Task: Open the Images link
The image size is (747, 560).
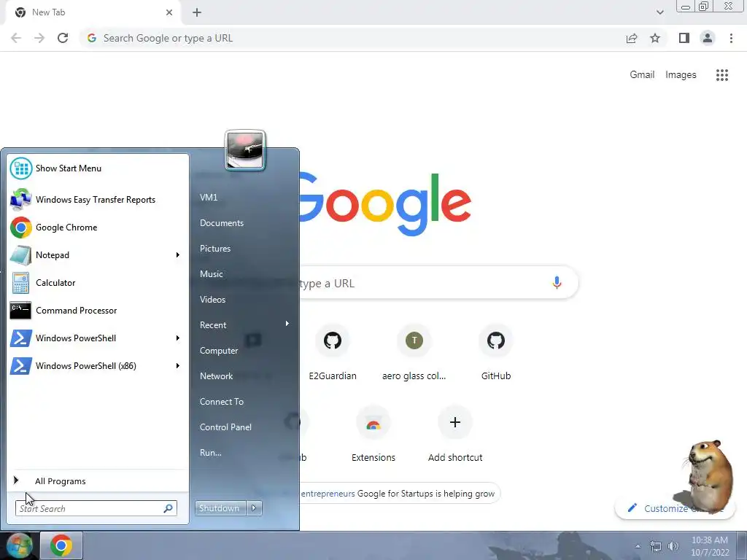Action: [681, 75]
